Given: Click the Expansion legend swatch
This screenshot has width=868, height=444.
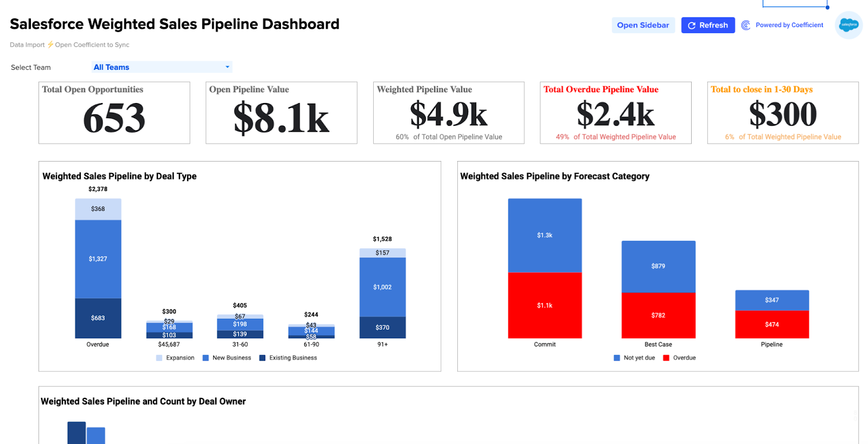Looking at the screenshot, I should 159,358.
